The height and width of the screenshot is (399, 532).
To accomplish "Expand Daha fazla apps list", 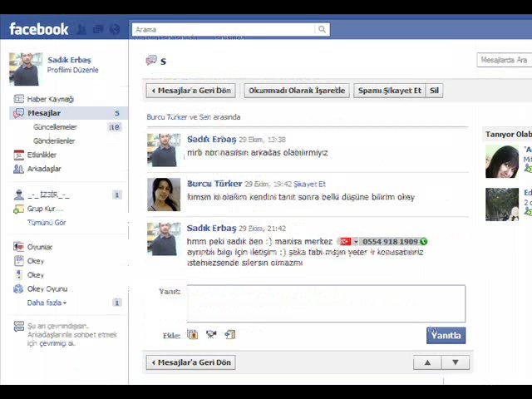I will pos(47,303).
